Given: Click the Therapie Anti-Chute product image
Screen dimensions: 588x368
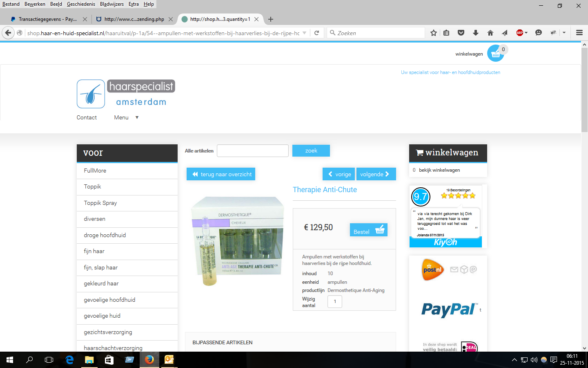Looking at the screenshot, I should (237, 240).
